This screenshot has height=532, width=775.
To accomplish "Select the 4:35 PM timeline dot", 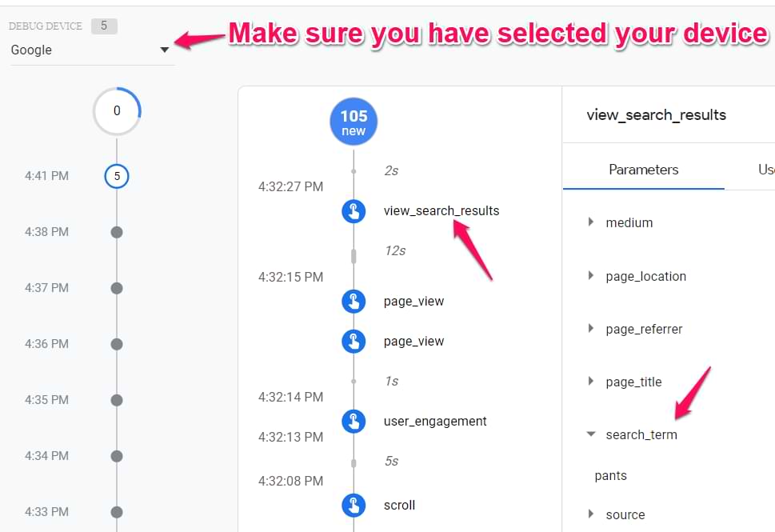I will pyautogui.click(x=117, y=399).
